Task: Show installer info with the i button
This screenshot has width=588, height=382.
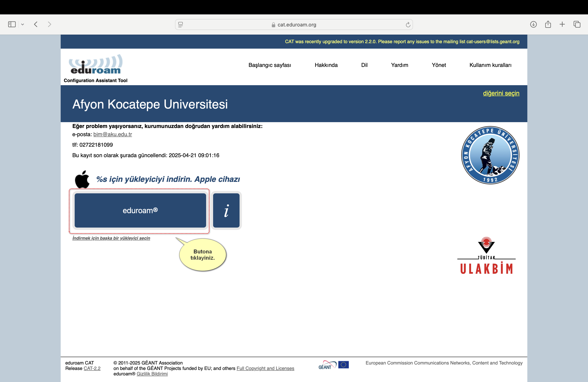Action: (226, 210)
